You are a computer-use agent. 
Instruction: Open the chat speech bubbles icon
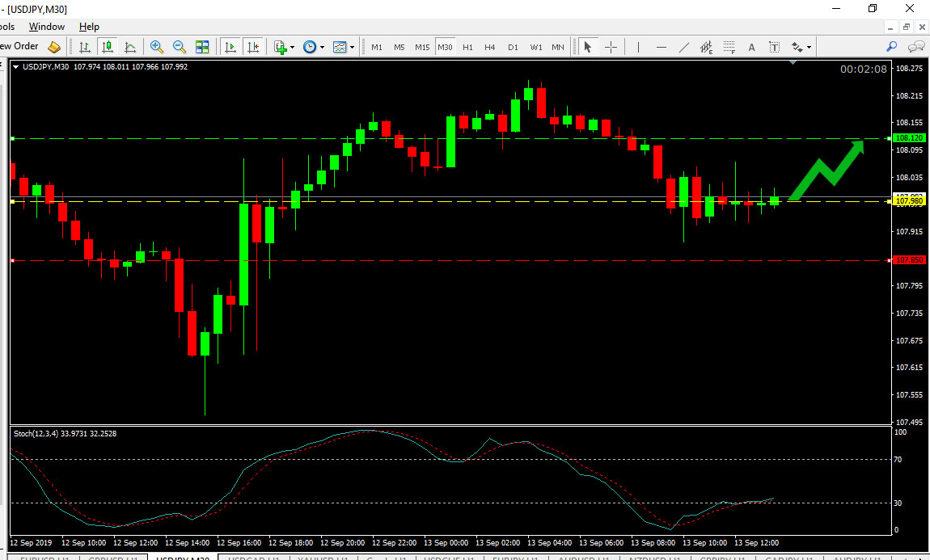point(916,46)
